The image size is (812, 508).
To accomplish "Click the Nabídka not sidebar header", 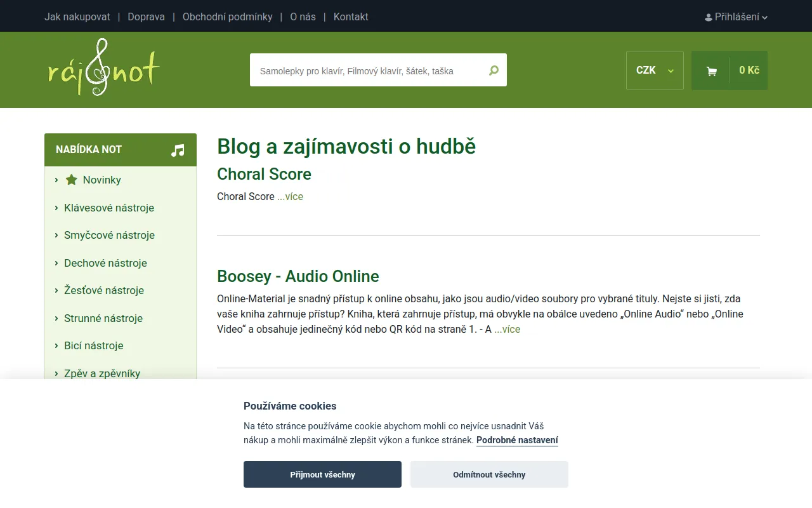I will pyautogui.click(x=121, y=150).
